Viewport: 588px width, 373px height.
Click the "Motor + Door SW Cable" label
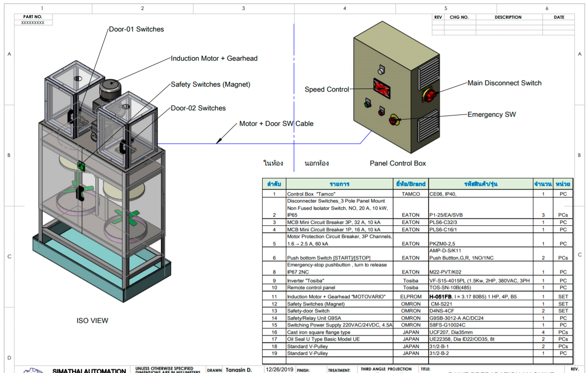(x=276, y=124)
